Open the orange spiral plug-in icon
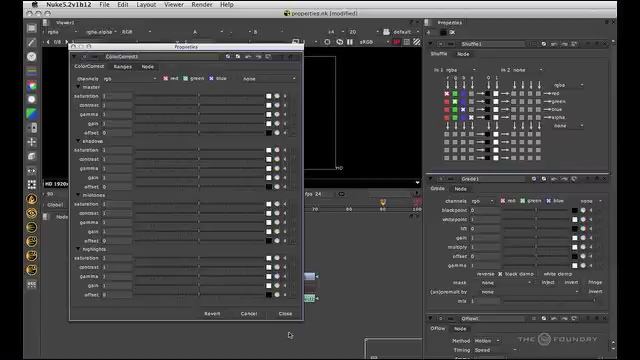 31,213
